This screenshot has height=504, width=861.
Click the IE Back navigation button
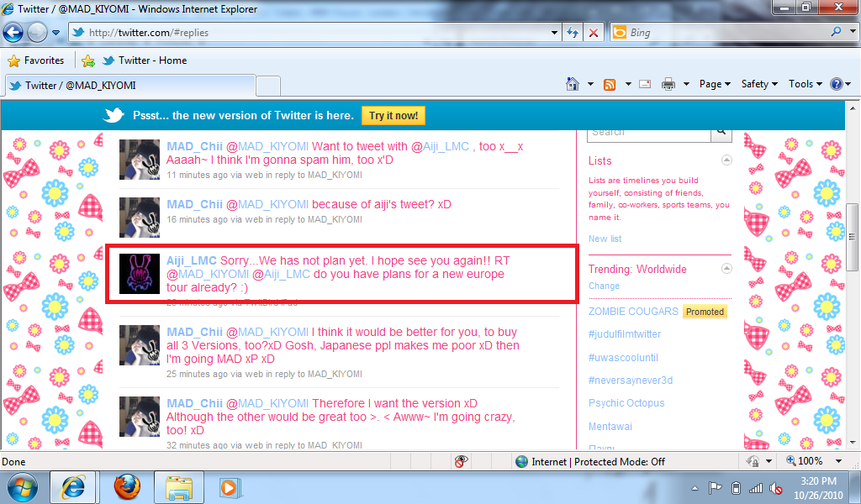(13, 33)
